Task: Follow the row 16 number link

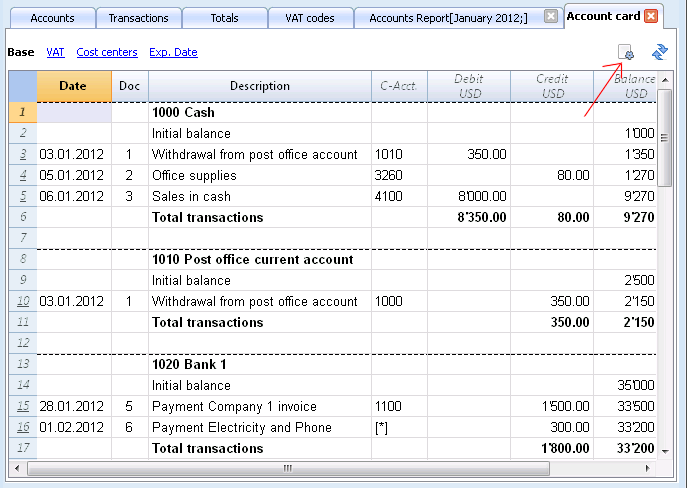Action: coord(23,428)
